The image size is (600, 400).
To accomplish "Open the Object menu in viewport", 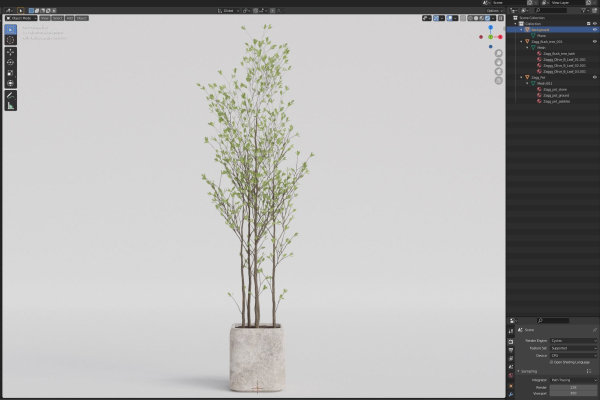I will 82,18.
